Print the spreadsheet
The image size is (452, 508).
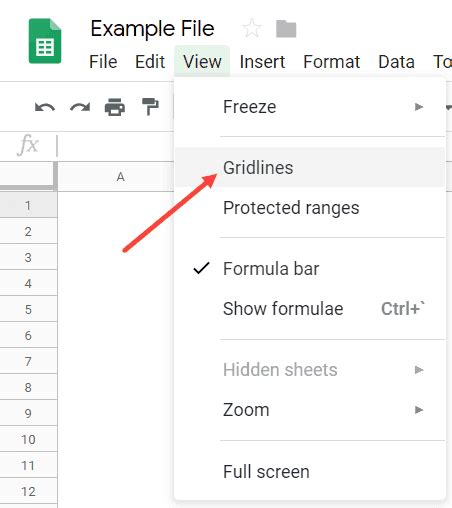point(115,107)
